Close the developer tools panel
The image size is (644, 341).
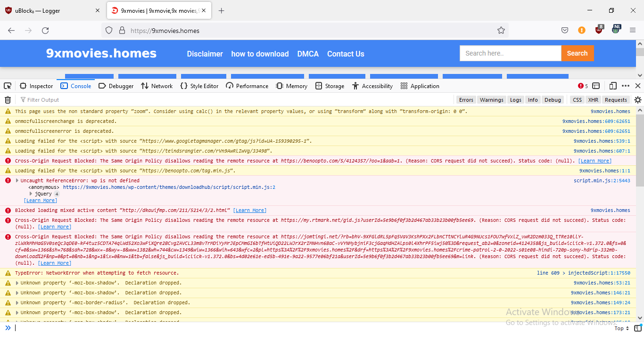pos(638,86)
